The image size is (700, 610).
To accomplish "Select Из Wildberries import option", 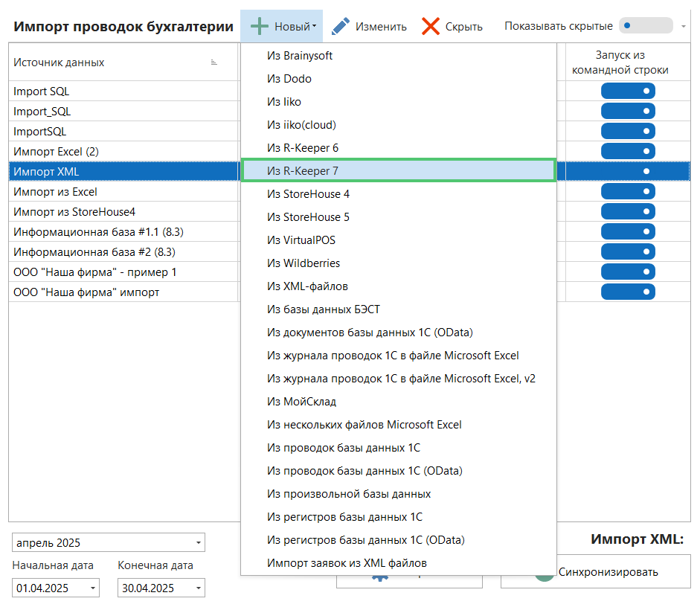I will click(304, 263).
